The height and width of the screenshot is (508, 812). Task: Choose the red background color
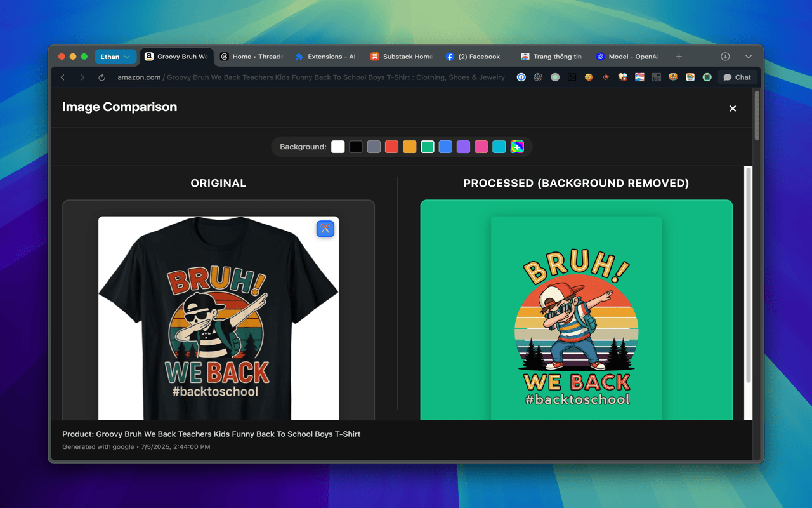point(391,147)
